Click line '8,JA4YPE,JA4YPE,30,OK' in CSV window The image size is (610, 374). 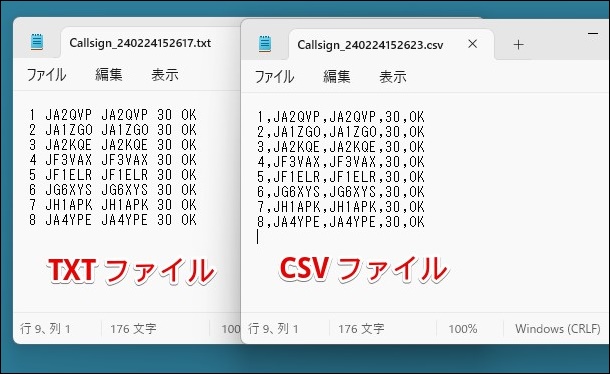(341, 221)
